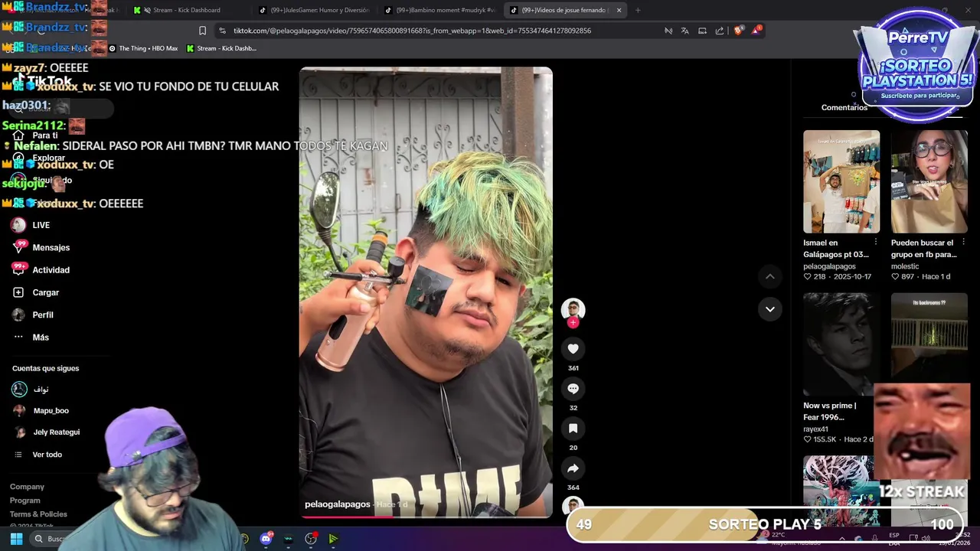
Task: Open pelaogalapagos username on the video overlay
Action: pyautogui.click(x=338, y=504)
